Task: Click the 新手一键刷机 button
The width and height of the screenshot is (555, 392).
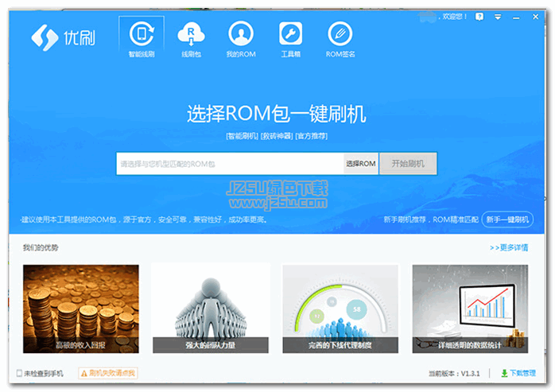Action: 507,219
